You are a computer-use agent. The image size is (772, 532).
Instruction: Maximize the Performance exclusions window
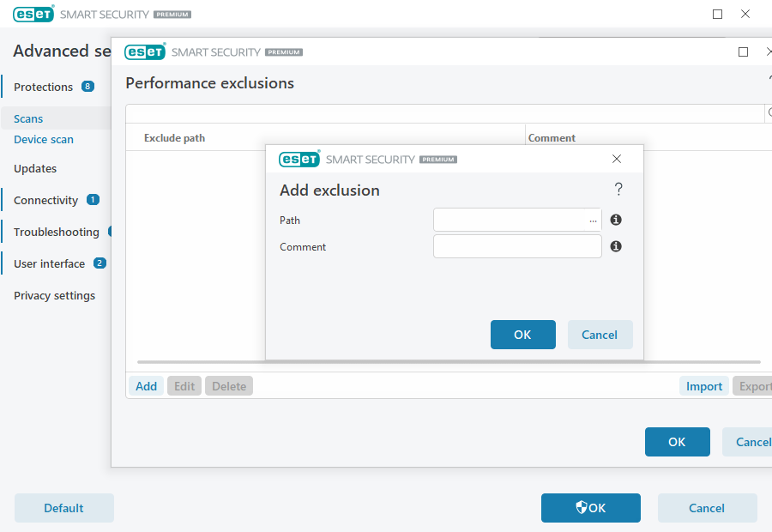(x=744, y=51)
